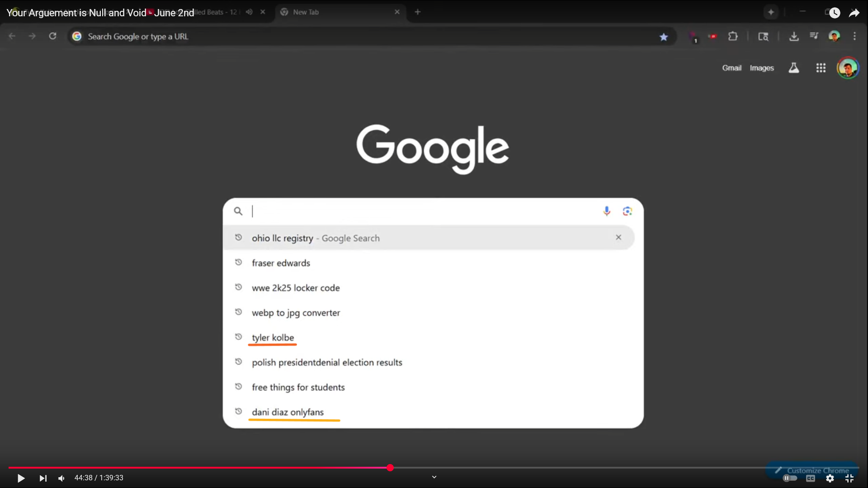
Task: Bookmark this page with the star icon
Action: 663,37
